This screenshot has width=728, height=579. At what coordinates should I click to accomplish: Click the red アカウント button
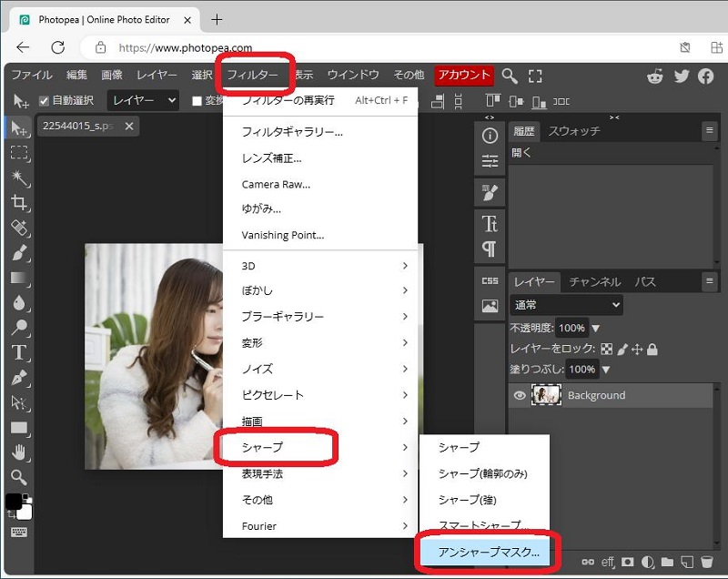462,76
